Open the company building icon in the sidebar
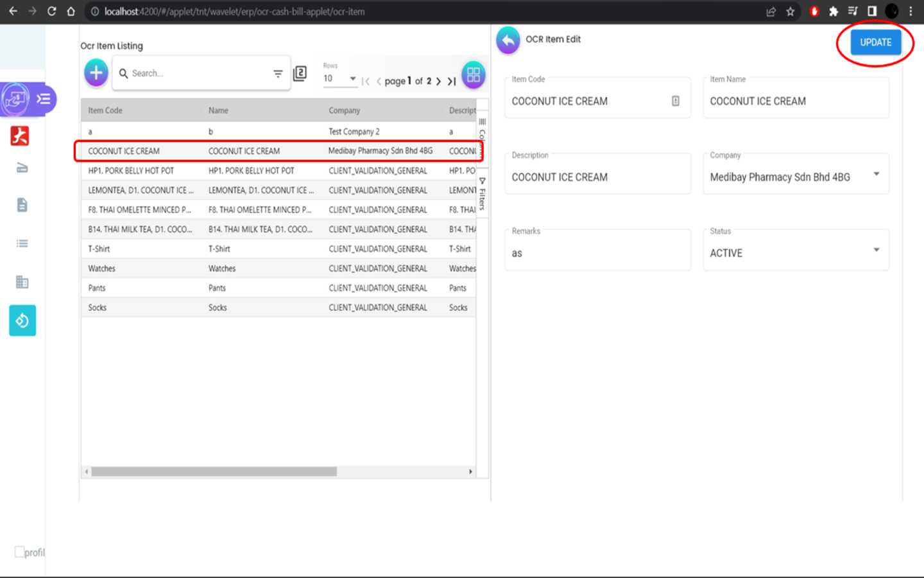Image resolution: width=924 pixels, height=578 pixels. point(22,282)
